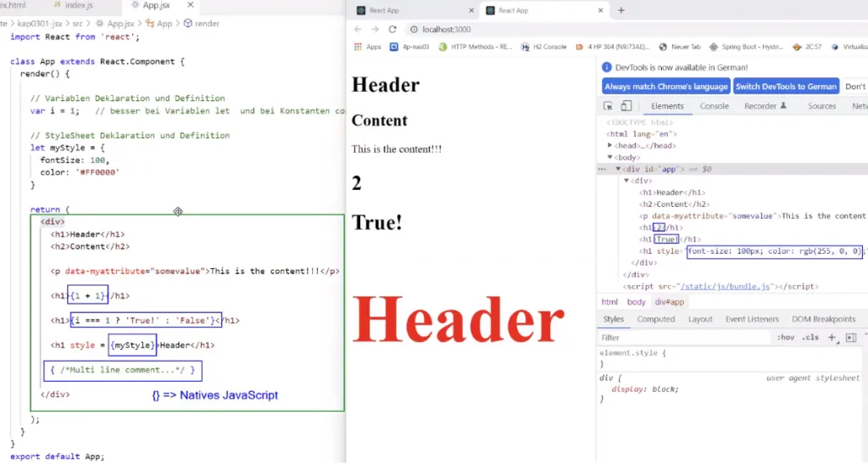The image size is (868, 465).
Task: Toggle the .cls element classes panel
Action: (x=810, y=337)
